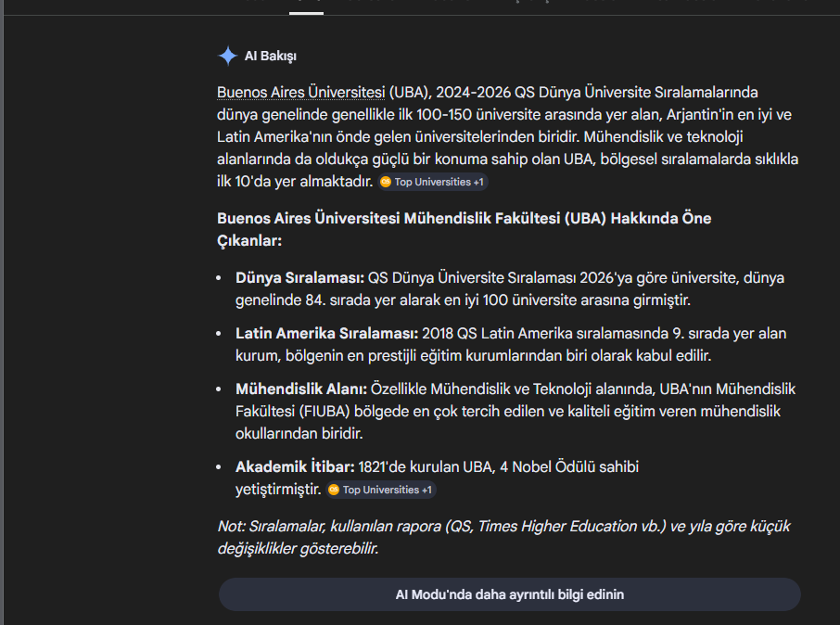The width and height of the screenshot is (840, 625).
Task: Click 'AI Modu'nda daha ayrıntılı bilgi edinin' button
Action: tap(509, 594)
